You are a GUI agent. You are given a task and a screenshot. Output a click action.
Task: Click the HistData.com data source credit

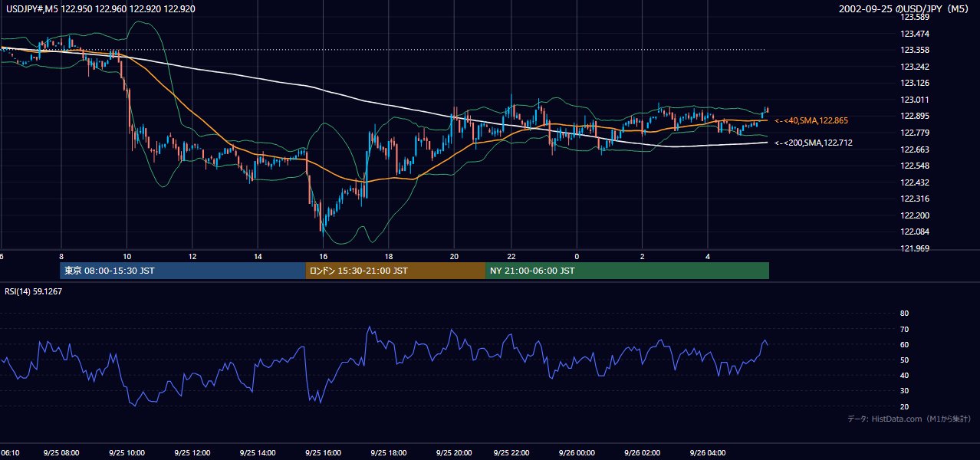(x=909, y=419)
